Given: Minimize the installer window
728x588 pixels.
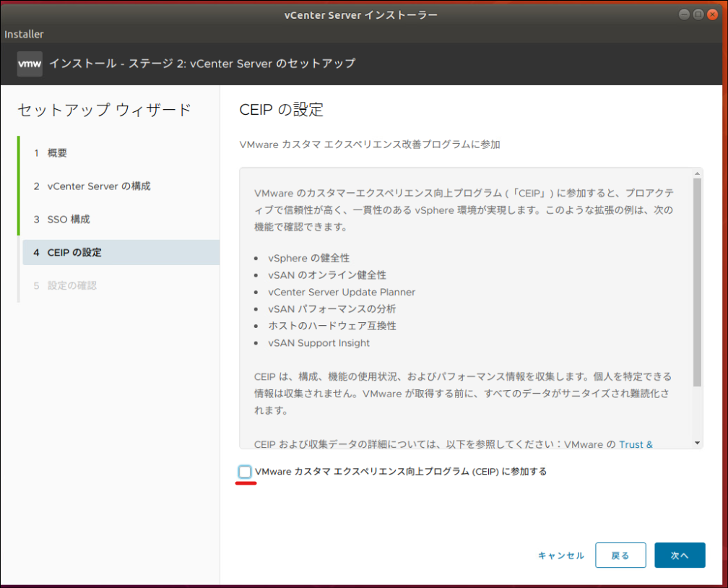Looking at the screenshot, I should click(x=684, y=14).
